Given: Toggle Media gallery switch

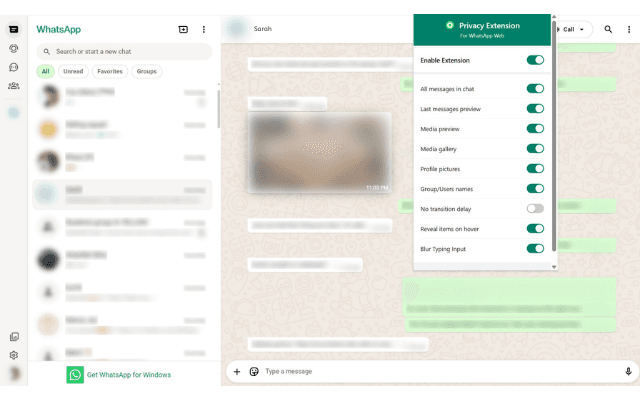Looking at the screenshot, I should coord(535,149).
